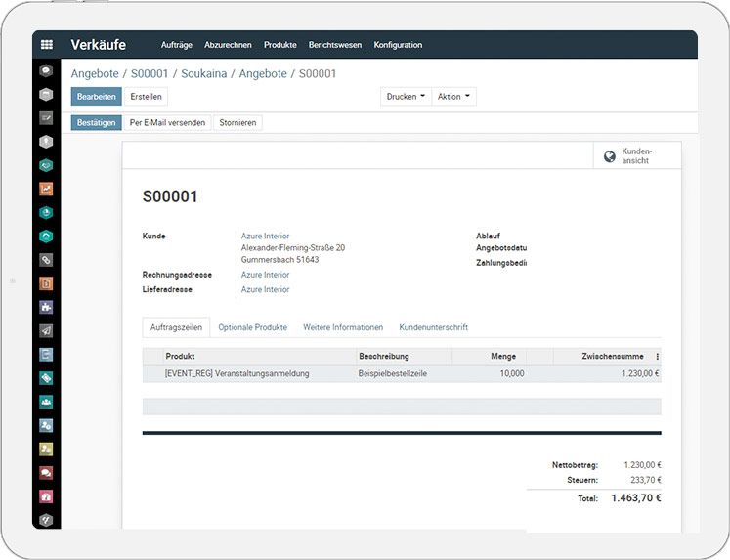This screenshot has height=560, width=730.
Task: Click the Gummersbach 51643 address line
Action: tap(279, 260)
